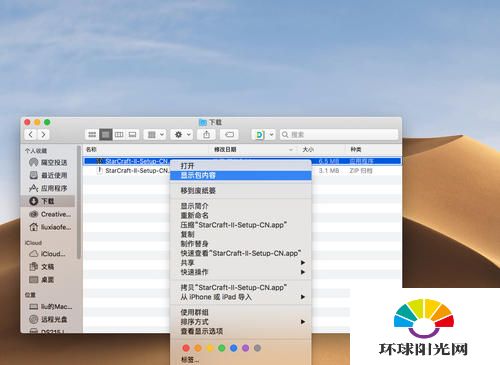
Task: Select Remote Disc (远程光盘) in sidebar
Action: pyautogui.click(x=49, y=319)
